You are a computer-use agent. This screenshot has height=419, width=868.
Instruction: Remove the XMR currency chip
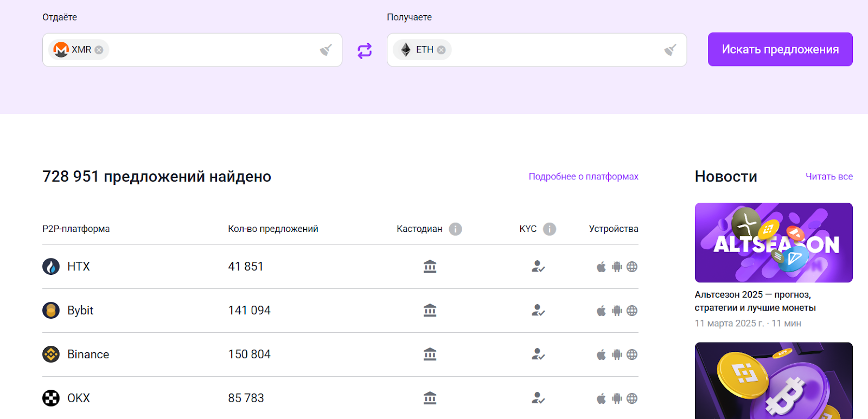coord(99,50)
